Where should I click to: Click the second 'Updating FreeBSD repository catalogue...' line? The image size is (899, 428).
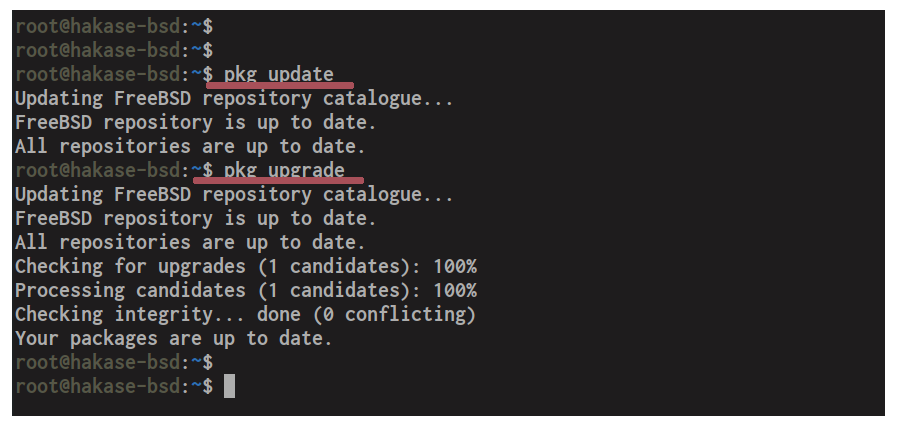point(234,194)
